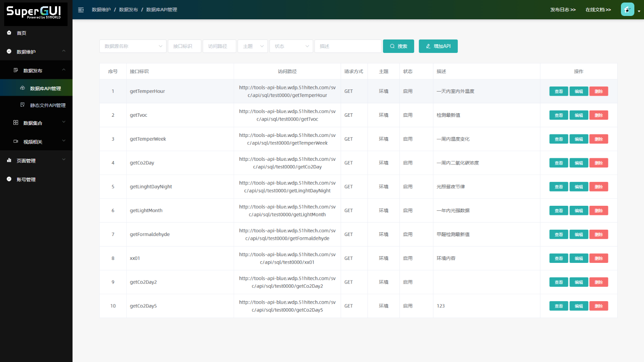Viewport: 644px width, 362px height.
Task: Click the home icon beside 首页
Action: tap(9, 33)
